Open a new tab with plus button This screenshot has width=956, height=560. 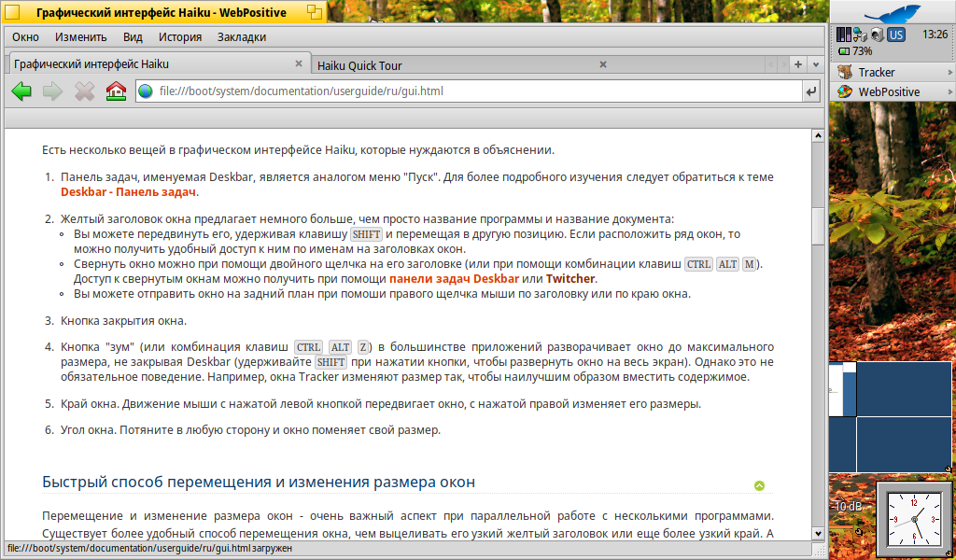pyautogui.click(x=798, y=64)
